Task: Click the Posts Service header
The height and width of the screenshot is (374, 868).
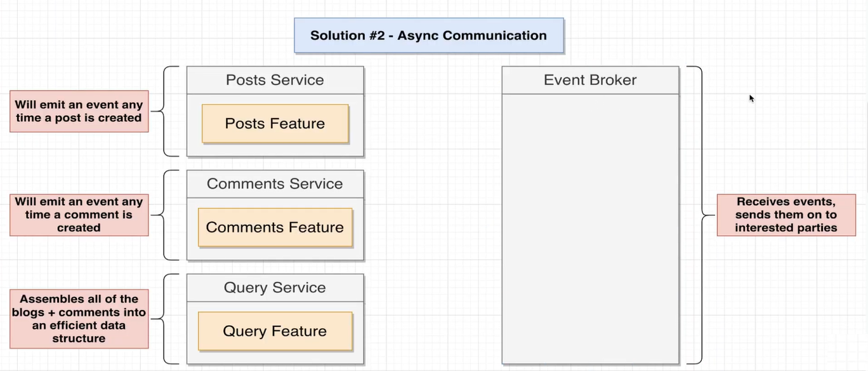Action: tap(275, 80)
